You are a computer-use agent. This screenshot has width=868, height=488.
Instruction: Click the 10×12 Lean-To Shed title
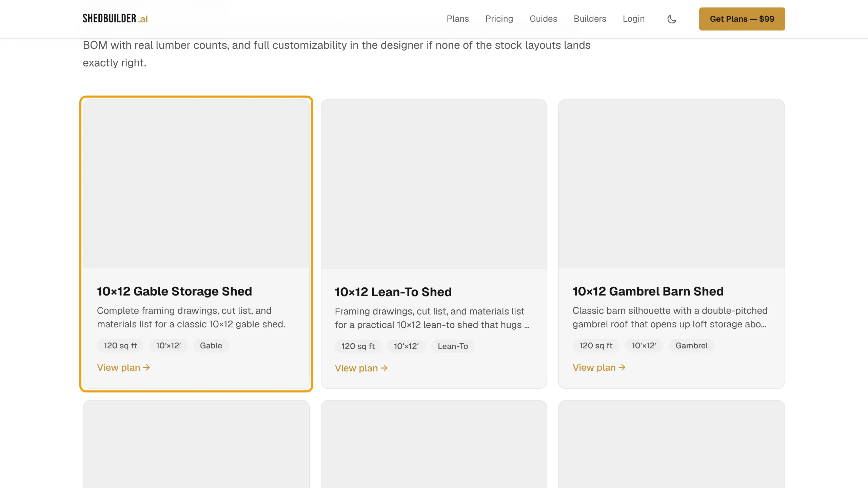point(393,292)
